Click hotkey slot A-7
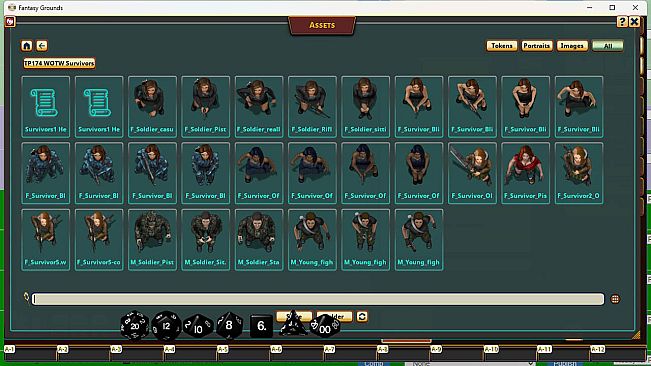 pyautogui.click(x=350, y=353)
